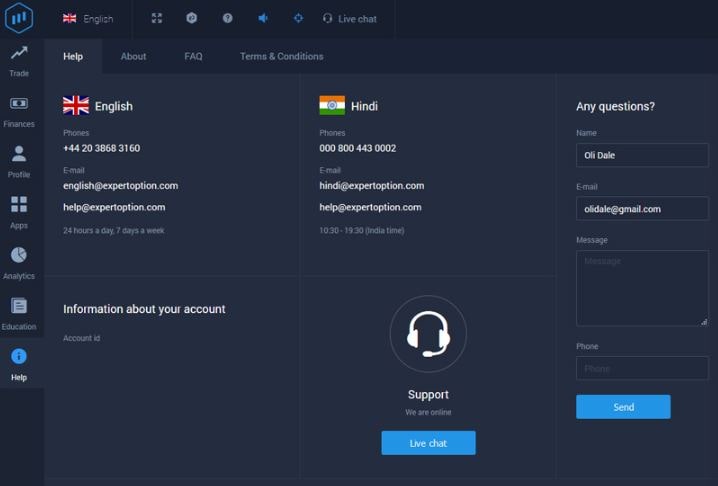Switch to Terms & Conditions tab
Screen dimensions: 718x486
[x=282, y=56]
